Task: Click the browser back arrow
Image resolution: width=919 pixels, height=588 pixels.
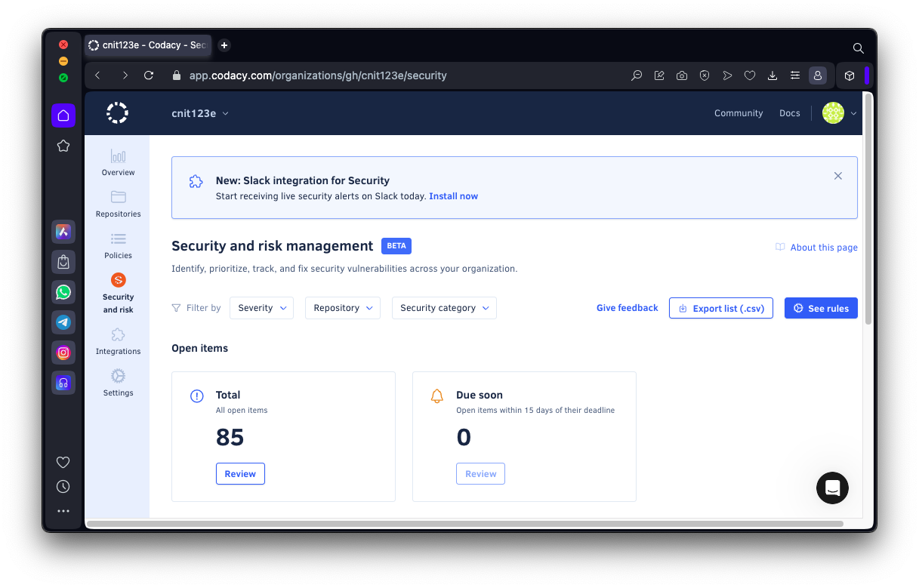Action: pos(97,75)
